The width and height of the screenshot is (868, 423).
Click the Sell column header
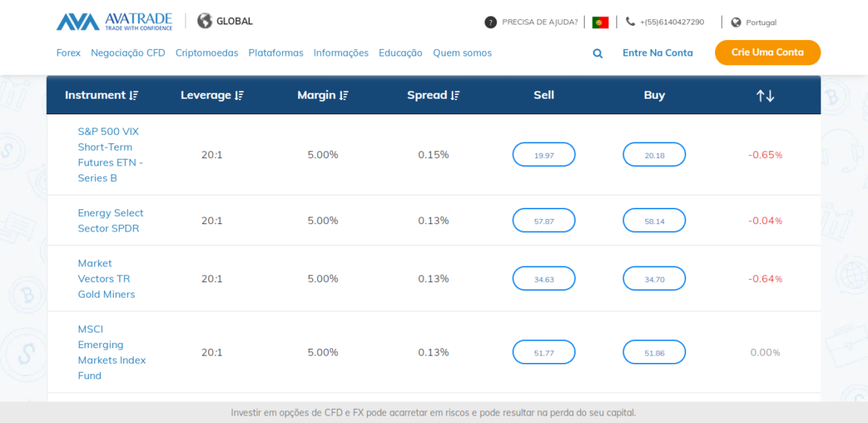coord(544,95)
